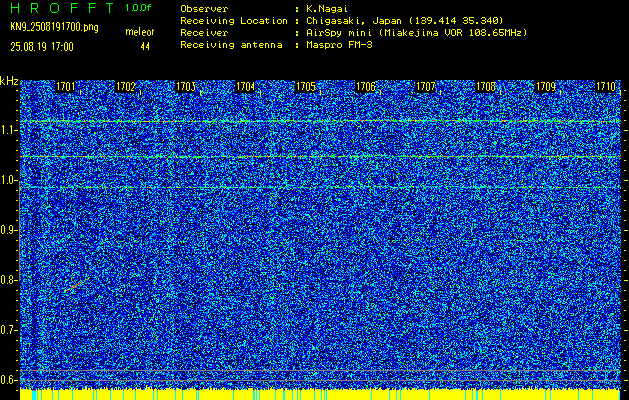Click the Observer name K.Nagai
Image resolution: width=629 pixels, height=400 pixels.
tap(327, 9)
